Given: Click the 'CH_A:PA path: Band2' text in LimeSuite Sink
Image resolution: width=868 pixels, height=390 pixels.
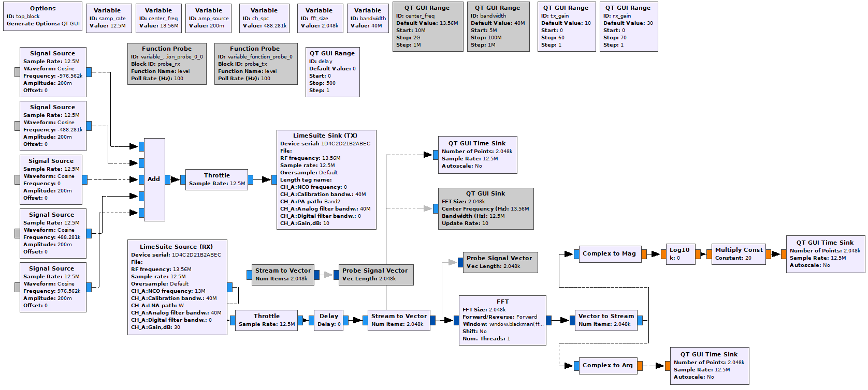Looking at the screenshot, I should [310, 202].
